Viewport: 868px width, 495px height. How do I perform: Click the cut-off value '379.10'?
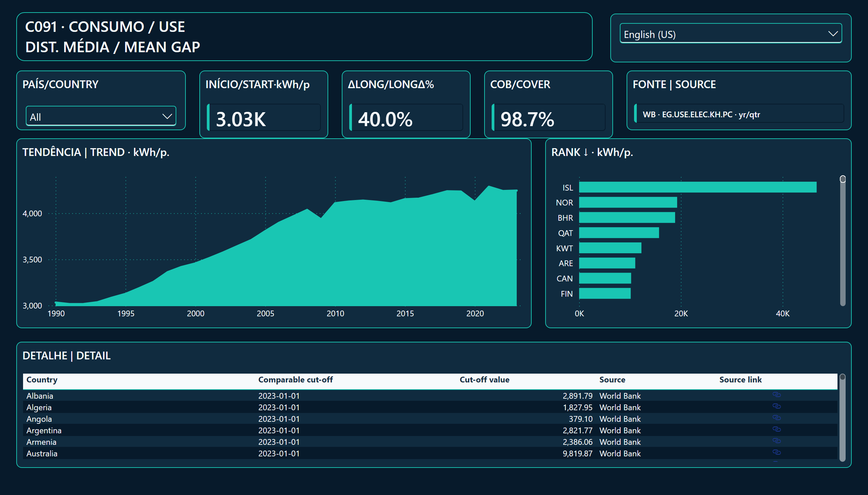tap(580, 419)
